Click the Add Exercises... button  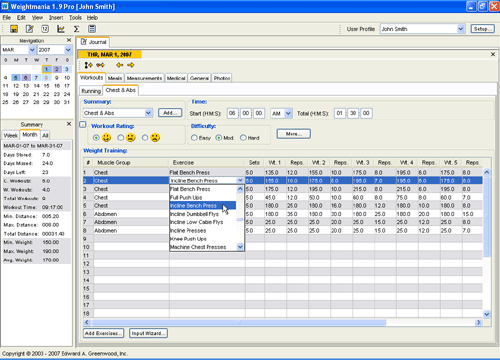coord(103,333)
